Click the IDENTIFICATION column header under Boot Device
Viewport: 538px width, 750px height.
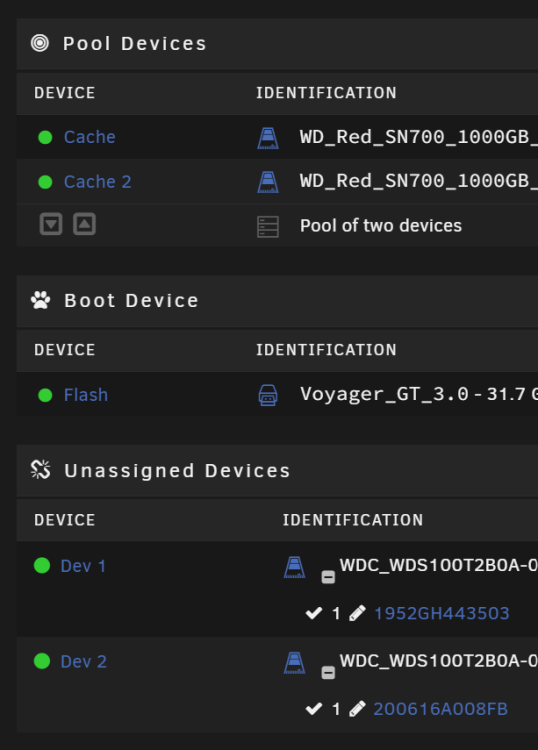[326, 350]
